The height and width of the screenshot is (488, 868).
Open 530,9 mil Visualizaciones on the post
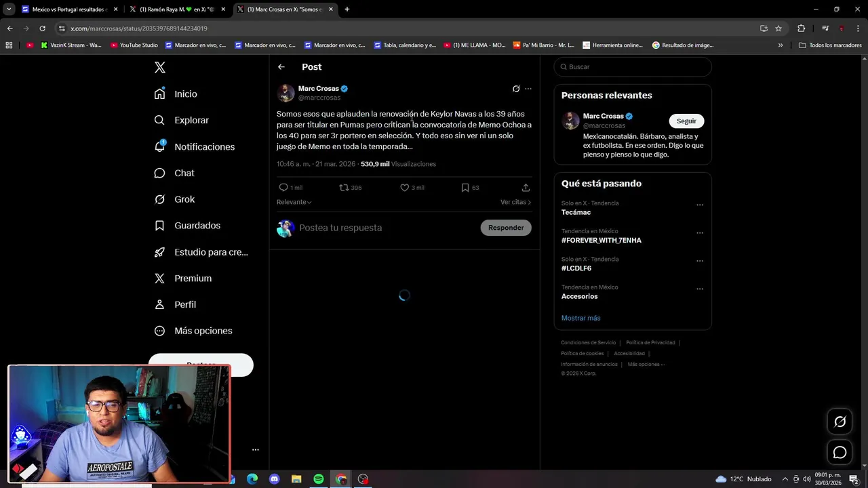398,164
